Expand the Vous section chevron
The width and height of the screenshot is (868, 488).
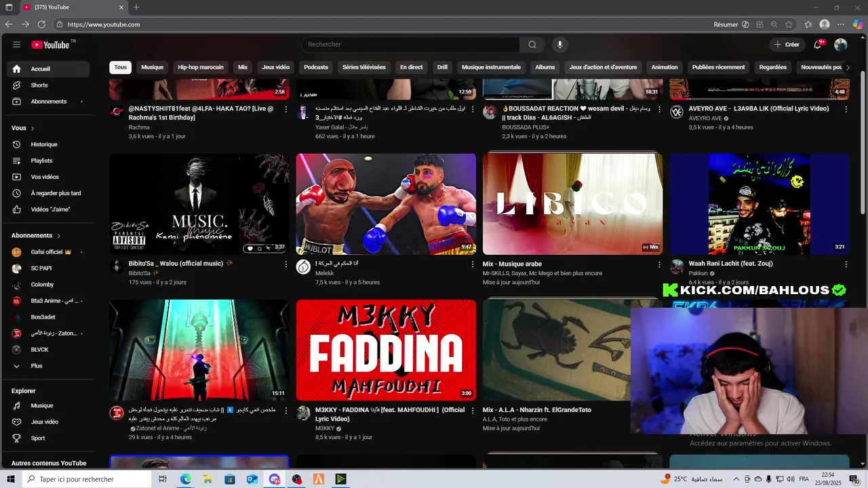[x=33, y=128]
